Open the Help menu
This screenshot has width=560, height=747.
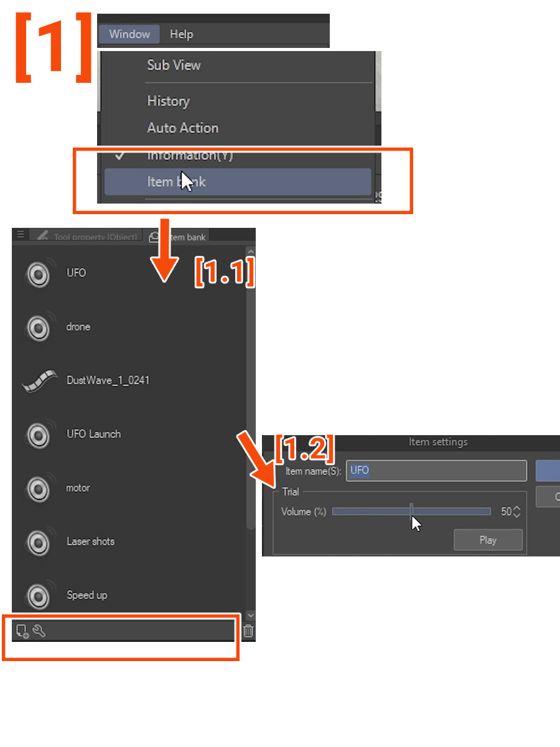click(x=181, y=34)
